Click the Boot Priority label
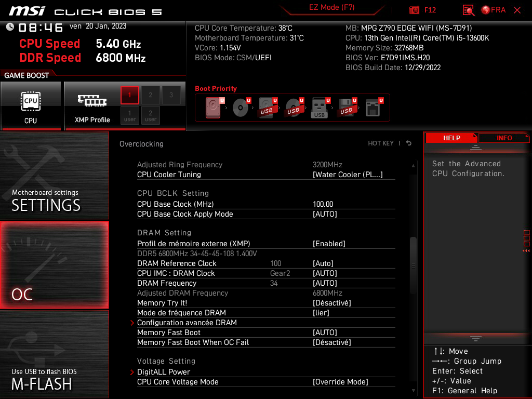The width and height of the screenshot is (532, 399). tap(216, 88)
